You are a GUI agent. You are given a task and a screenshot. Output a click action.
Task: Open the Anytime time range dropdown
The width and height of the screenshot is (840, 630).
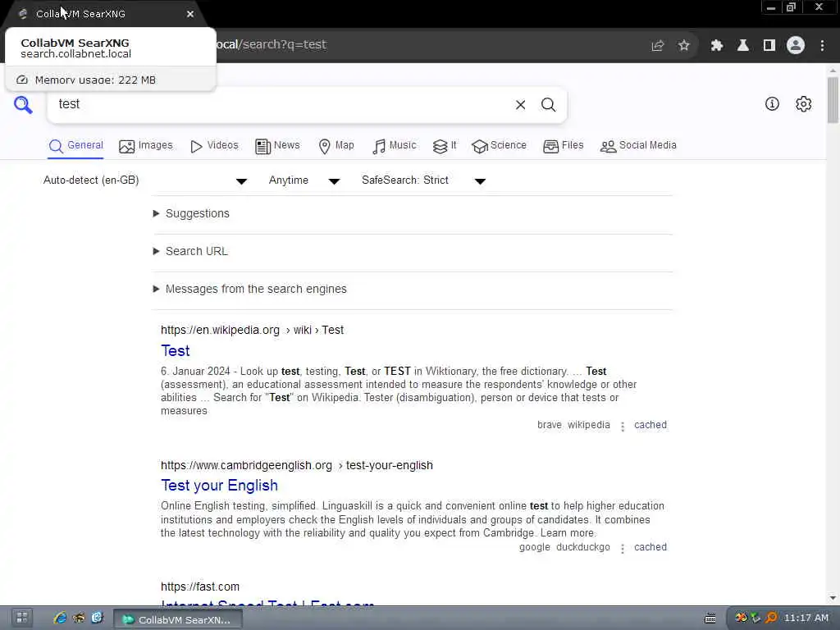304,180
